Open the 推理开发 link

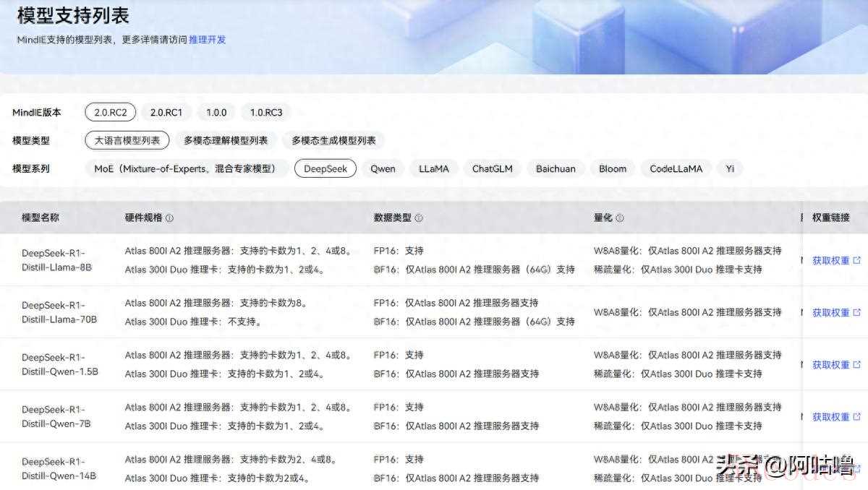point(208,40)
